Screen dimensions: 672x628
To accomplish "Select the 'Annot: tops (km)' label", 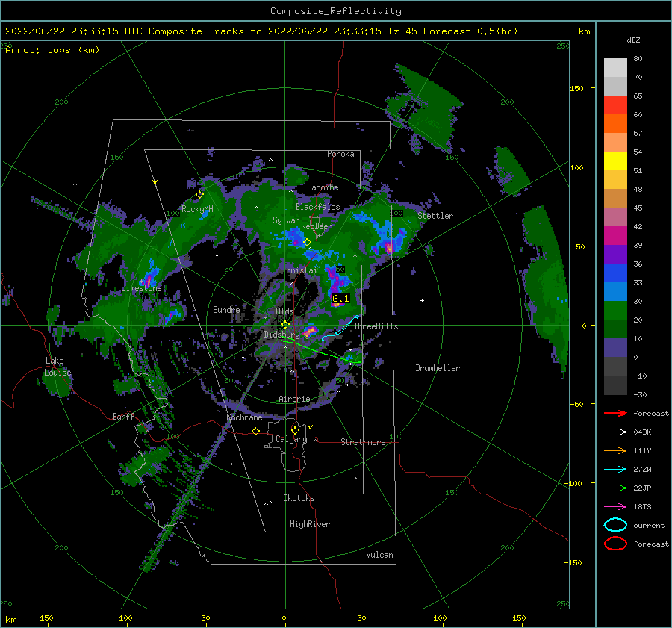I will tap(52, 50).
